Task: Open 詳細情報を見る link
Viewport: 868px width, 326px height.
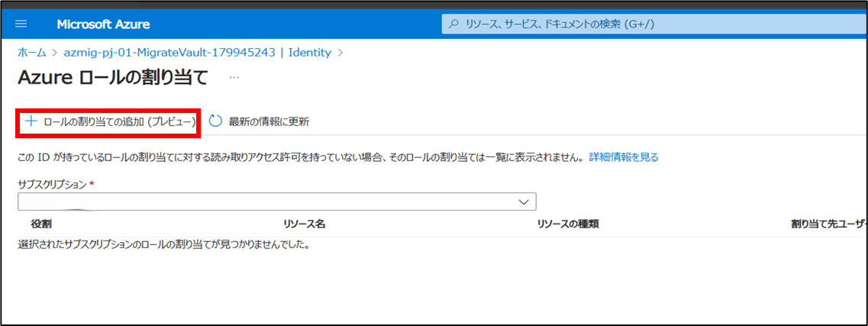Action: (x=624, y=158)
